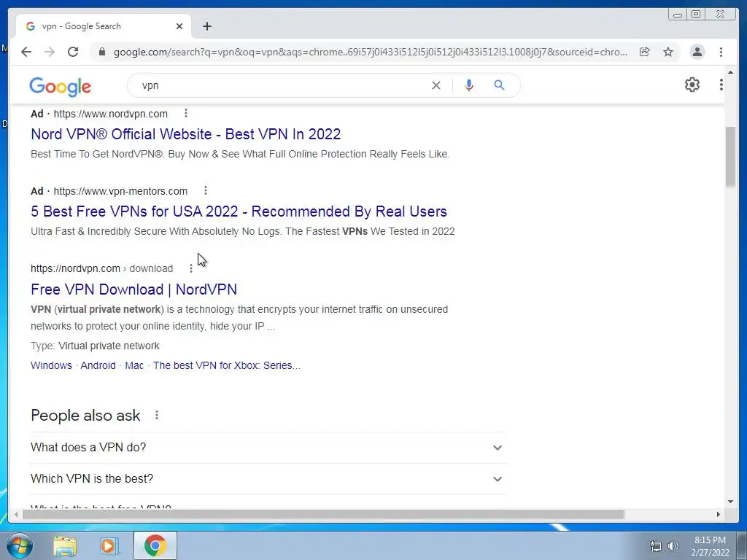The height and width of the screenshot is (560, 747).
Task: Click the Google logo
Action: 60,86
